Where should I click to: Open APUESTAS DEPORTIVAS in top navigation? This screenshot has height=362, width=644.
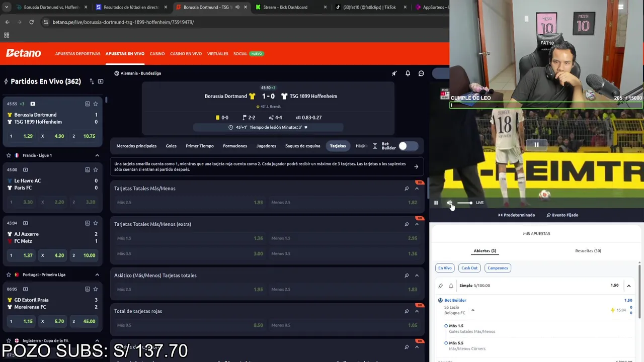pyautogui.click(x=77, y=54)
